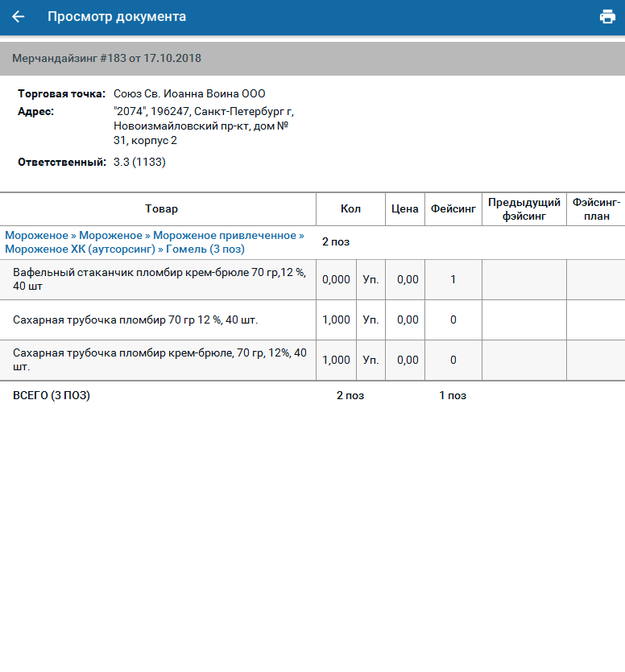This screenshot has height=672, width=625.
Task: Click the Вафельный стаканчик пломбир крем-брюле row
Action: [312, 279]
